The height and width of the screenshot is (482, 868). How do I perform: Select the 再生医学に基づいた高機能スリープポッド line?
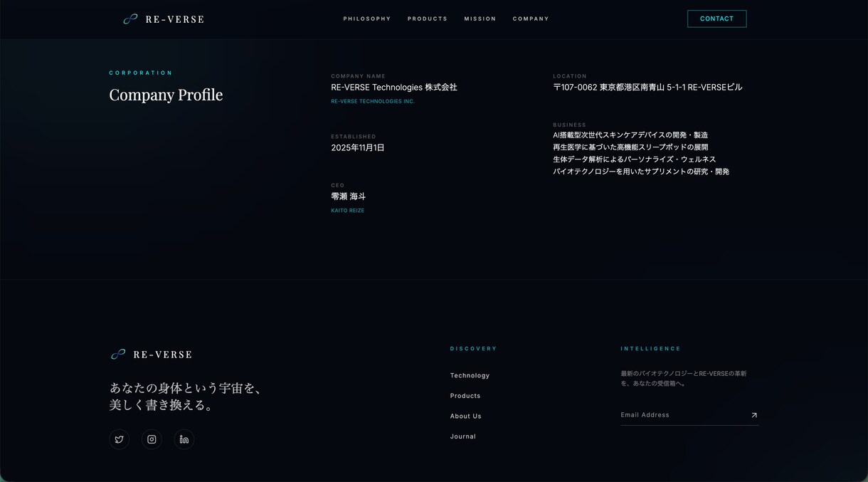point(630,147)
